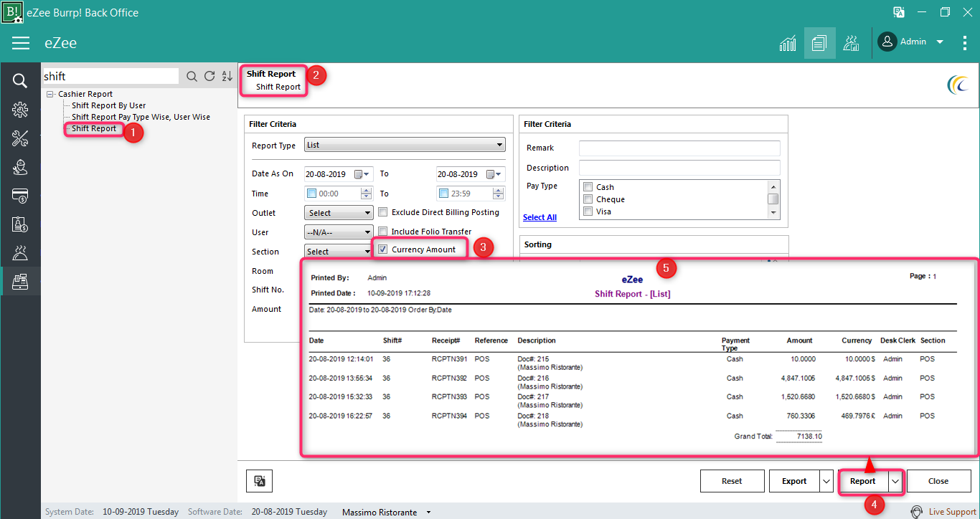Open the three-dot more options menu

965,42
